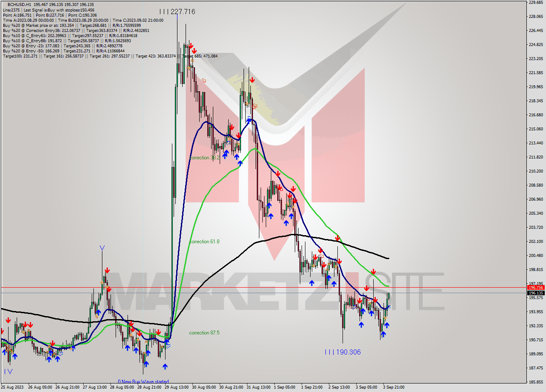This screenshot has height=392, width=546.
Task: Click the '29 Aug 13:00' time axis label
Action: 177,387
